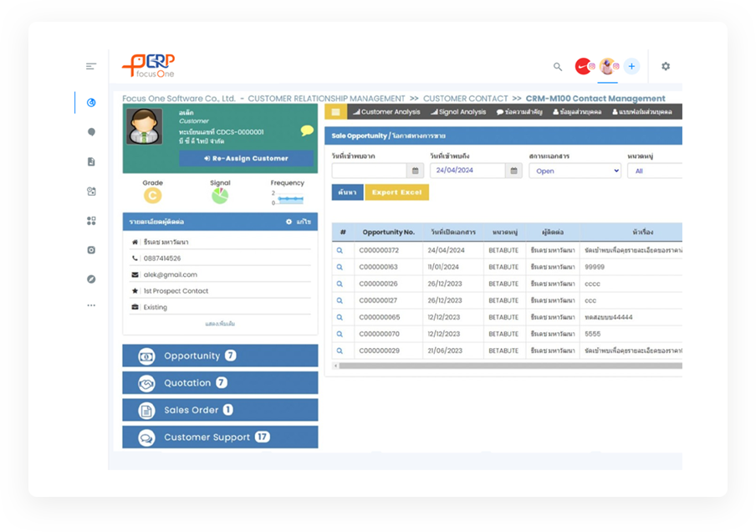Image resolution: width=756 pixels, height=532 pixels.
Task: Switch to the Signal Analysis tab
Action: point(457,112)
